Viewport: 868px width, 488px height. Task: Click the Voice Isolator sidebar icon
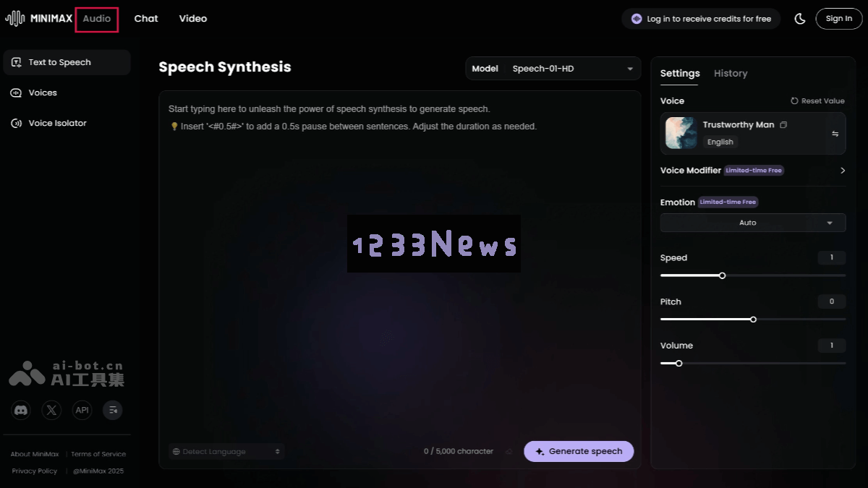click(17, 123)
